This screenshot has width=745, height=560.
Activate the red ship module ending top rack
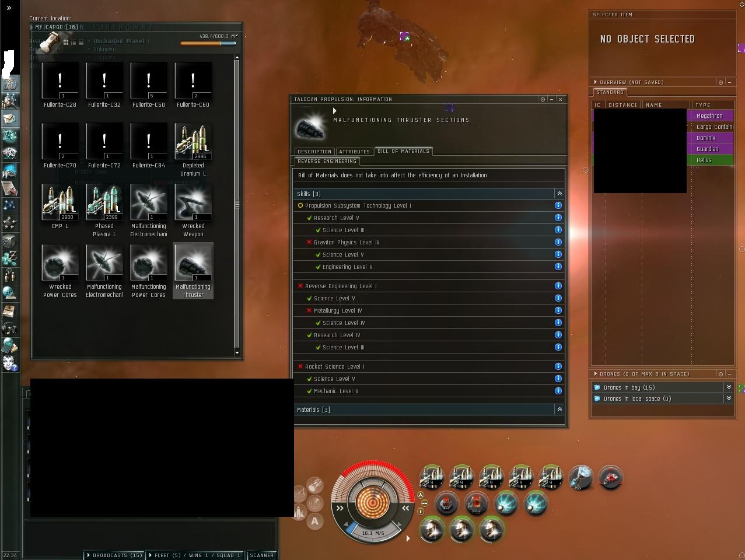[611, 477]
